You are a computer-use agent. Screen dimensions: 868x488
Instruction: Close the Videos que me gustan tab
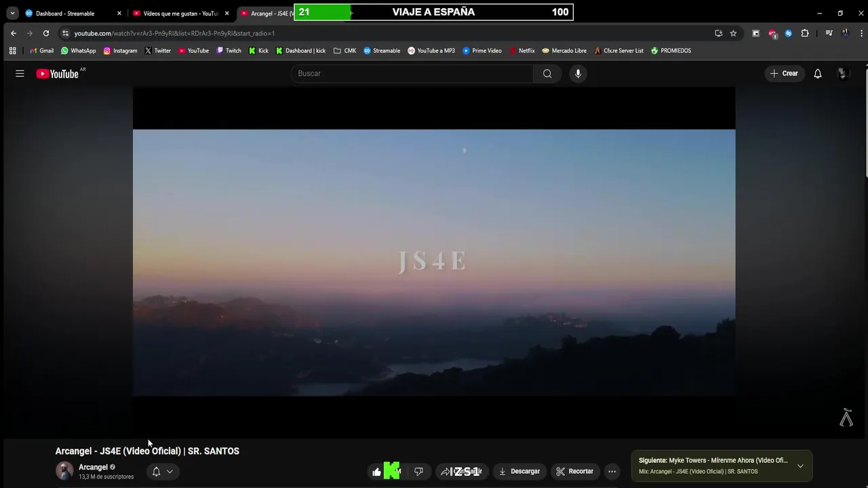point(226,14)
